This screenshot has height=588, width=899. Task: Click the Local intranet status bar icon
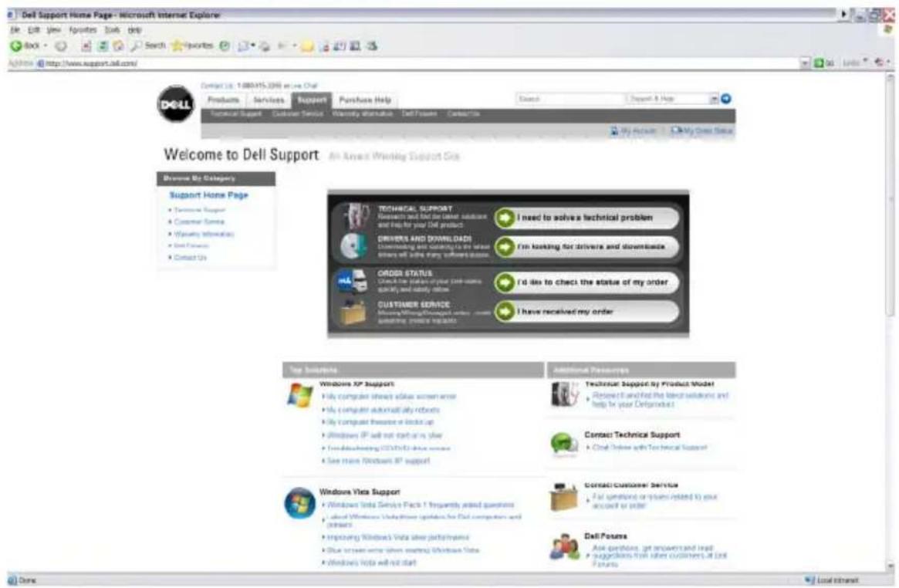(x=809, y=580)
